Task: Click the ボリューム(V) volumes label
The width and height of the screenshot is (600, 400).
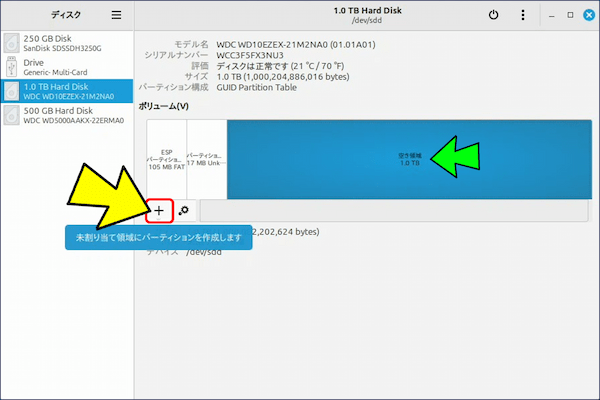Action: (164, 106)
